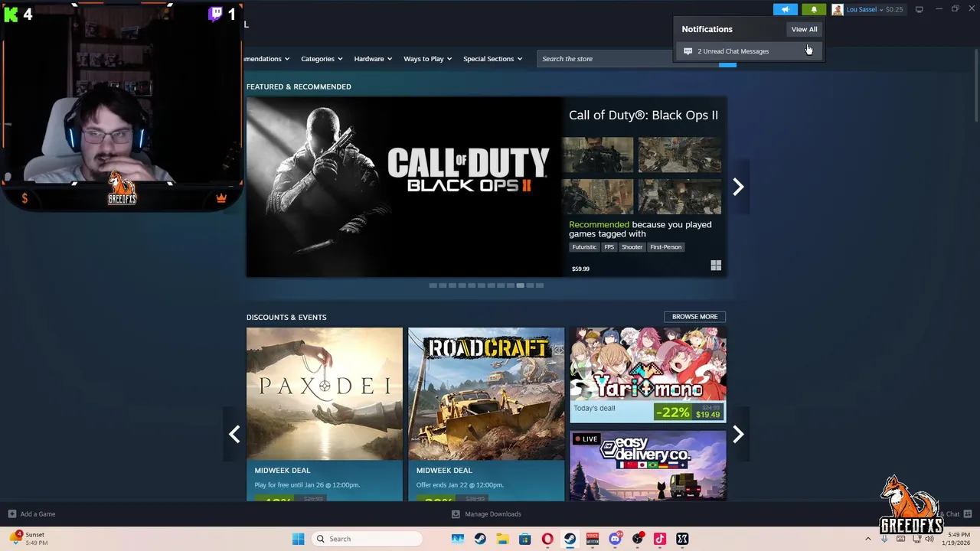This screenshot has width=980, height=551.
Task: Advance featured carousel with right arrow
Action: pos(738,187)
